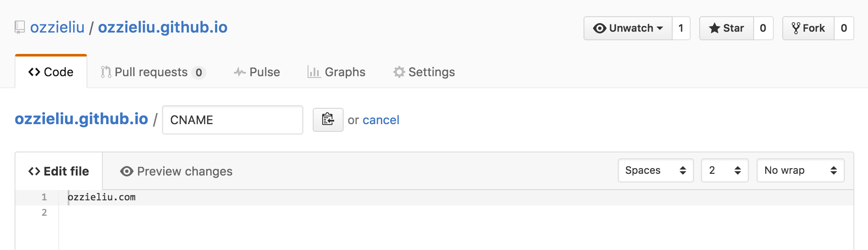Open the ozzieliu.github.io repository link
868x250 pixels.
164,27
